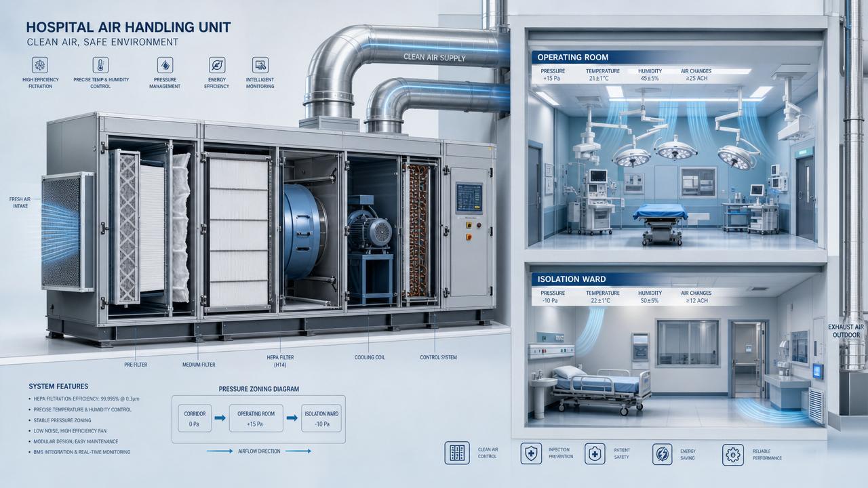Select the Pre Filter label
Screen dimensions: 868x488
(x=135, y=365)
